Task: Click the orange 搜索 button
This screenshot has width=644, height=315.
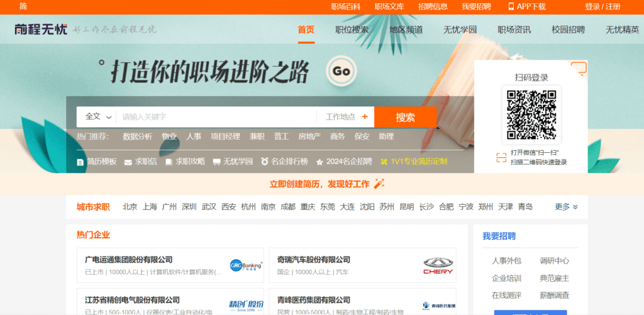Action: [406, 117]
